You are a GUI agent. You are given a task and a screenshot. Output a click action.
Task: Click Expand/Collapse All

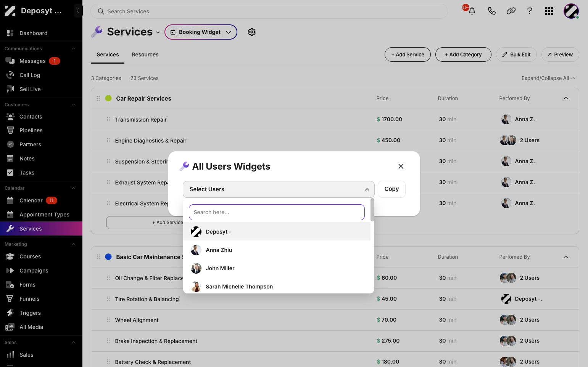pyautogui.click(x=548, y=78)
